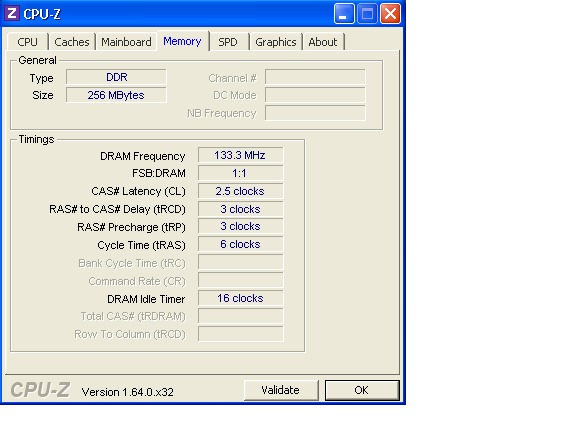Open the SPD tab
This screenshot has width=576, height=432.
click(228, 42)
